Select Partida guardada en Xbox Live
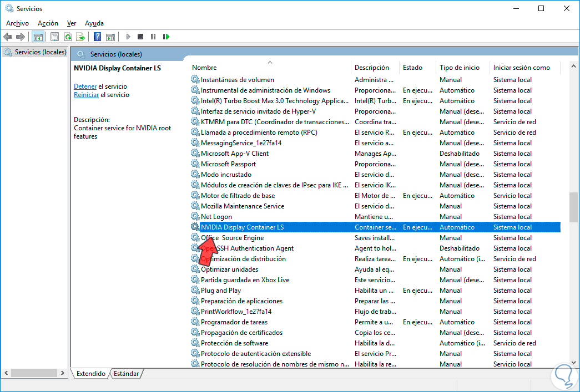 (x=375, y=279)
